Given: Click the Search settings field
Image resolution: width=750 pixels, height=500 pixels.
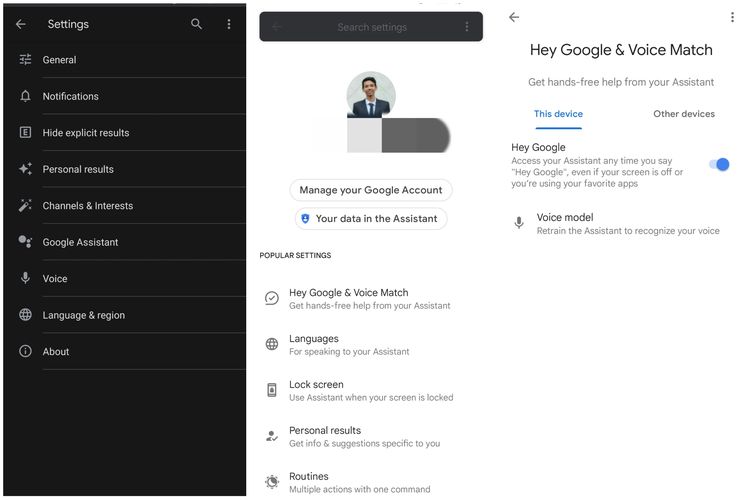Looking at the screenshot, I should click(371, 27).
